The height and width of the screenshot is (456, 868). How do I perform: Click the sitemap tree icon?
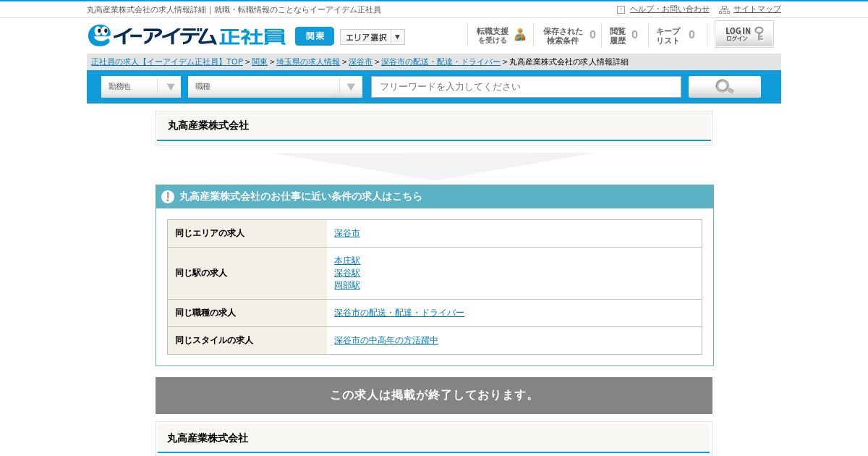pos(724,9)
